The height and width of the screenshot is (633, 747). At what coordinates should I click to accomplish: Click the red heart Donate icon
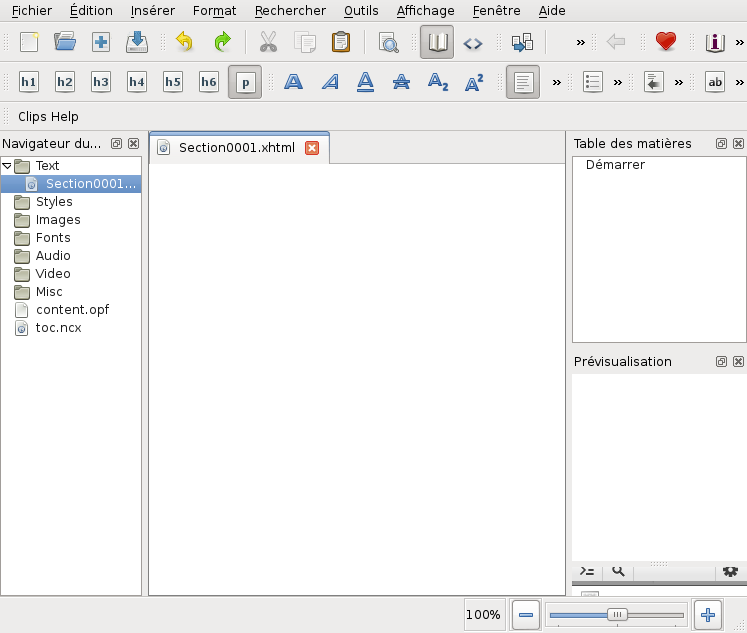point(666,41)
